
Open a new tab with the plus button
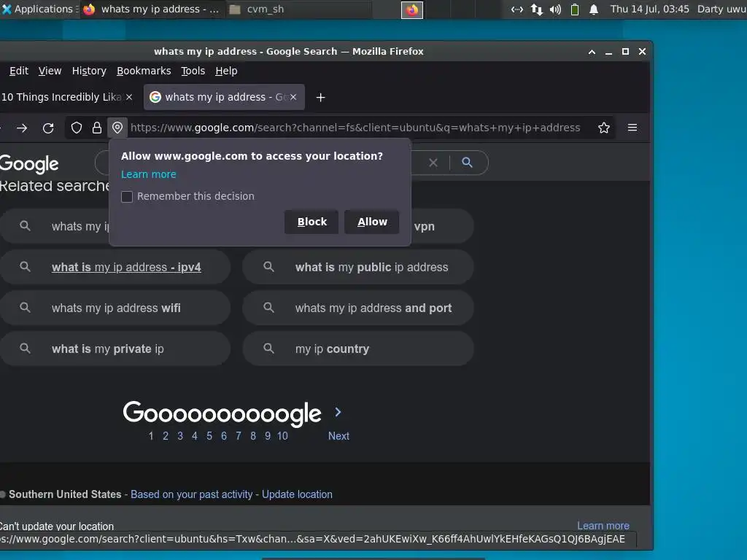point(321,97)
